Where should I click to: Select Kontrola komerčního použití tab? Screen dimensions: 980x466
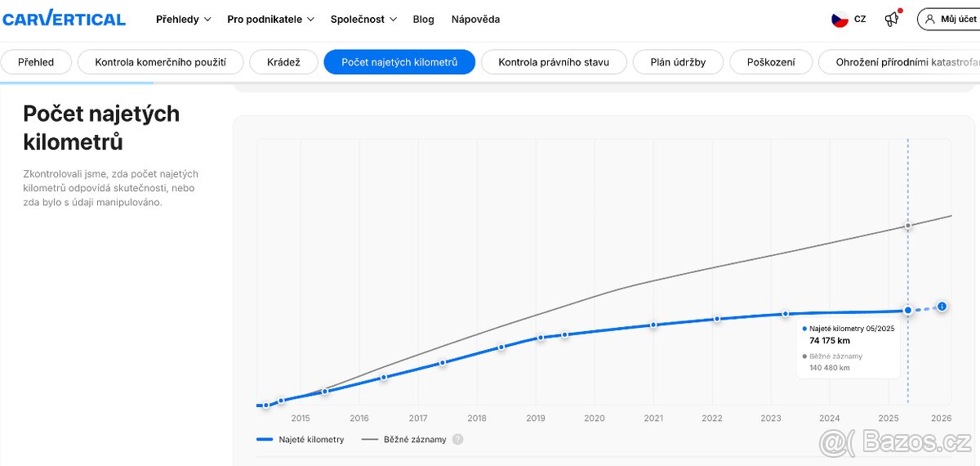[x=160, y=62]
